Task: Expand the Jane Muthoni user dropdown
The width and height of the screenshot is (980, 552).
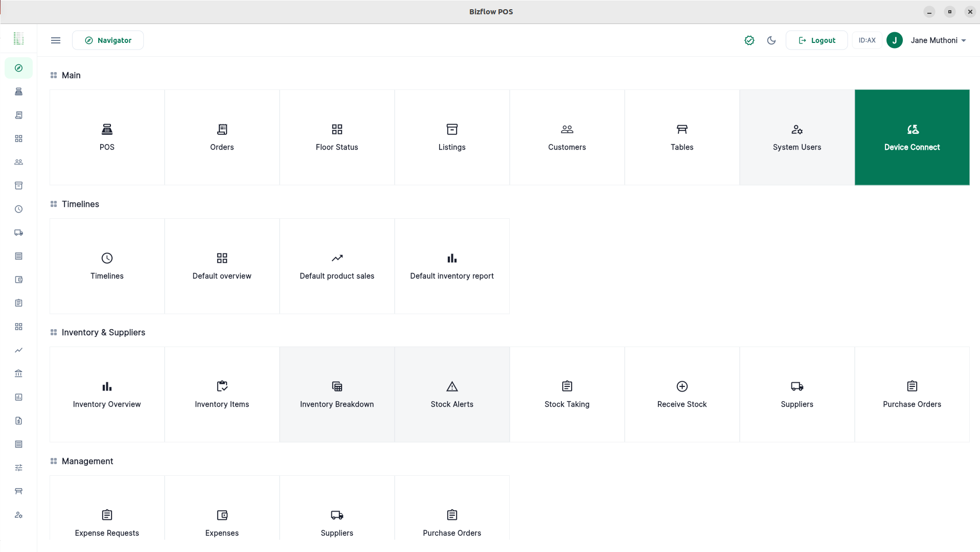Action: point(938,40)
